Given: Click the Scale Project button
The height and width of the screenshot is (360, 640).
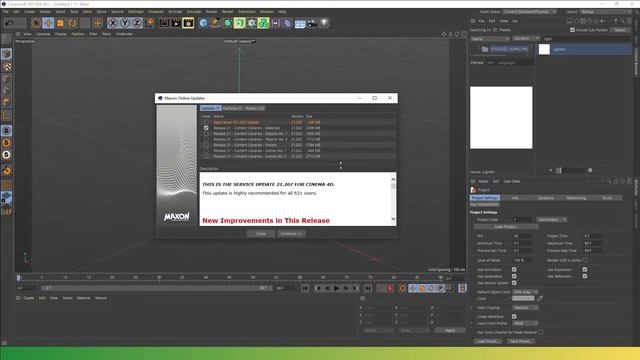Looking at the screenshot, I should pyautogui.click(x=506, y=227).
